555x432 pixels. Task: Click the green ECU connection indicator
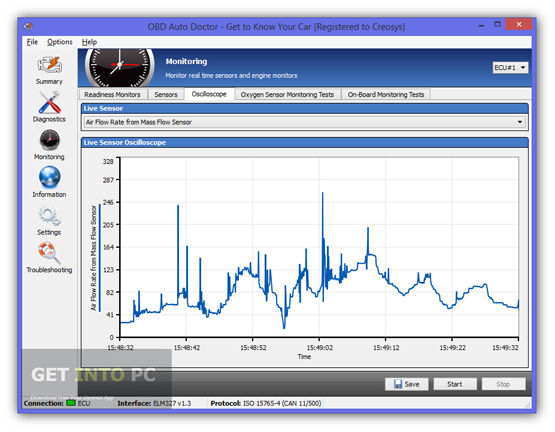[71, 403]
